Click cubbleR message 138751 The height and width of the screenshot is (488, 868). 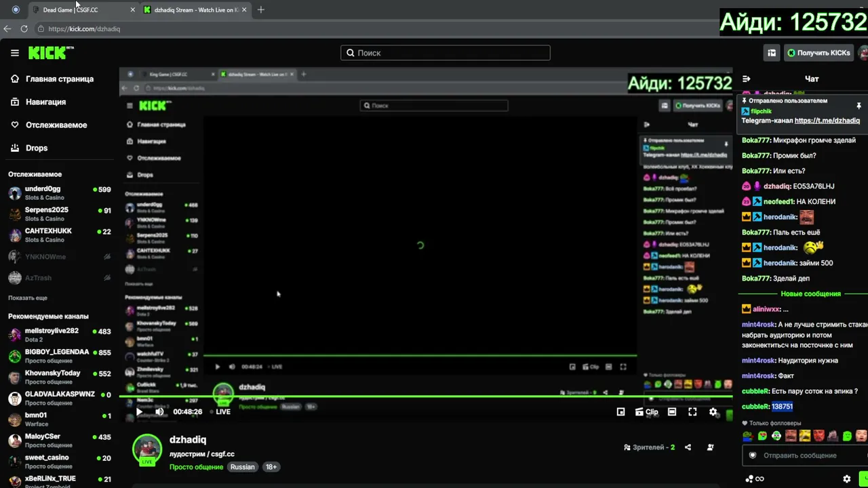[x=782, y=407]
